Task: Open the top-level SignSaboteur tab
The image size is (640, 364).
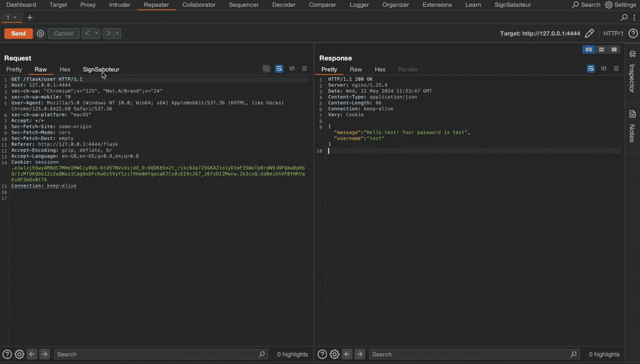Action: [512, 5]
